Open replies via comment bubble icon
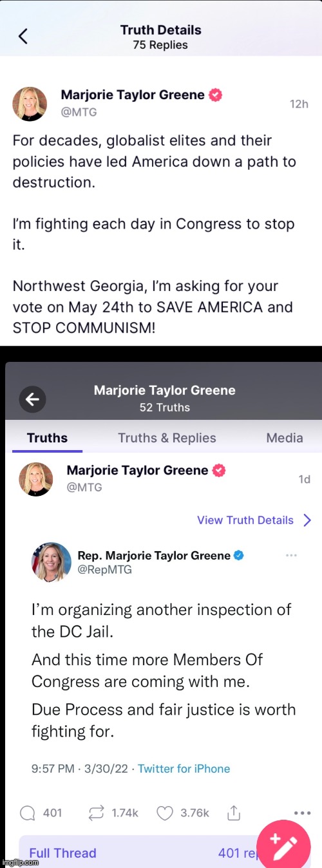 [x=27, y=813]
